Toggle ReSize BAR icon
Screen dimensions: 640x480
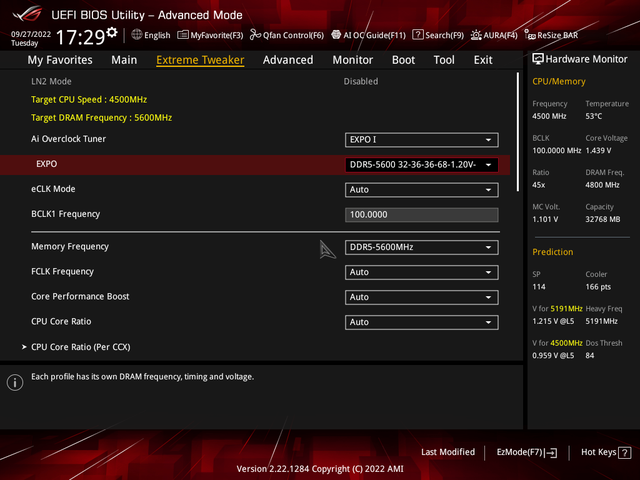coord(530,35)
